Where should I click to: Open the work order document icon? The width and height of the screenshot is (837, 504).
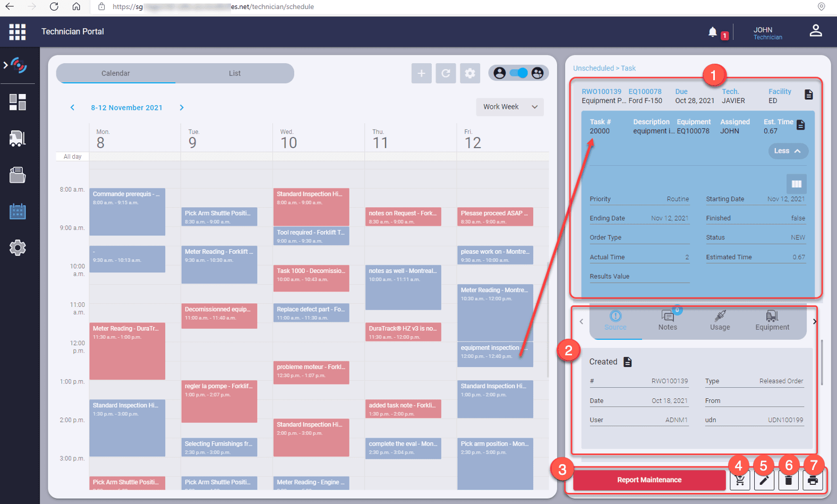click(808, 95)
